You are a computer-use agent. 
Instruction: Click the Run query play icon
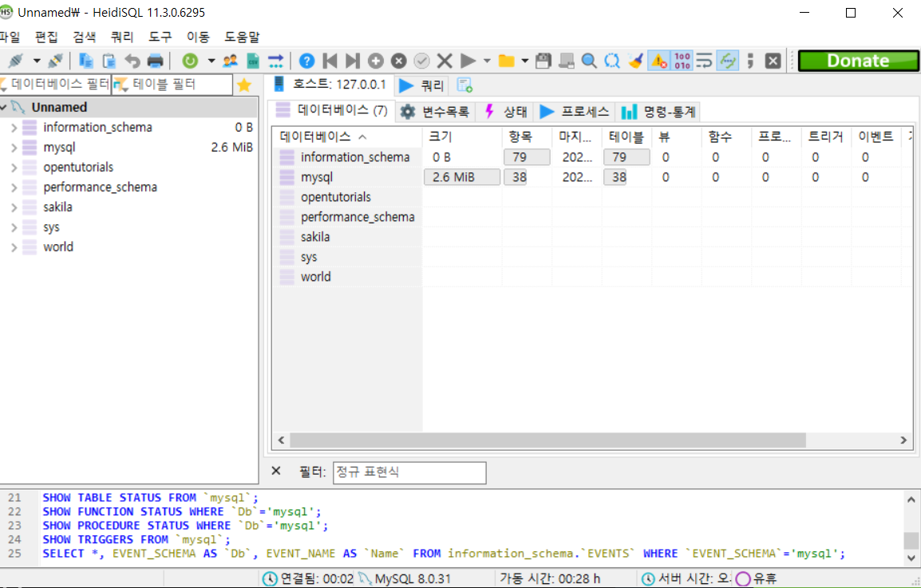[468, 61]
